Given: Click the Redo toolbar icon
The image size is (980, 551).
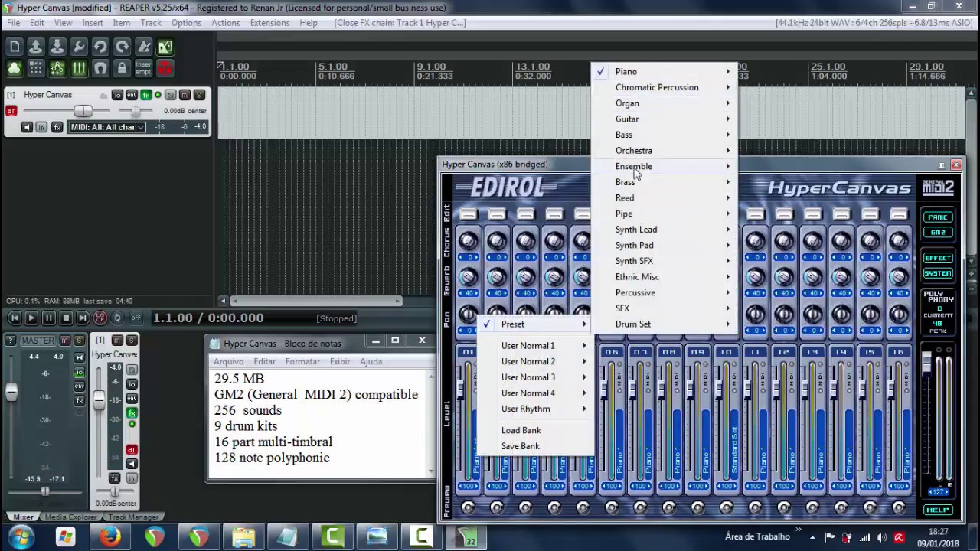Looking at the screenshot, I should tap(122, 47).
